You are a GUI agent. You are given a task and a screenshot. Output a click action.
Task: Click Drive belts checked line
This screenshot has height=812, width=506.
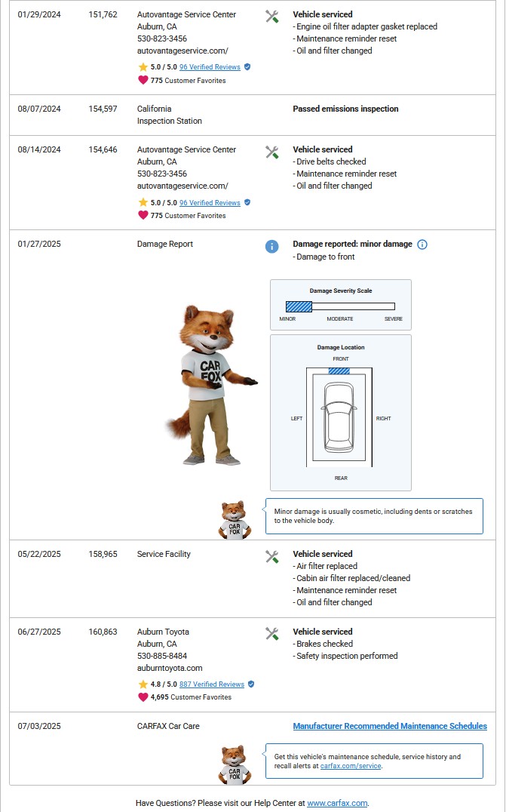[x=330, y=161]
